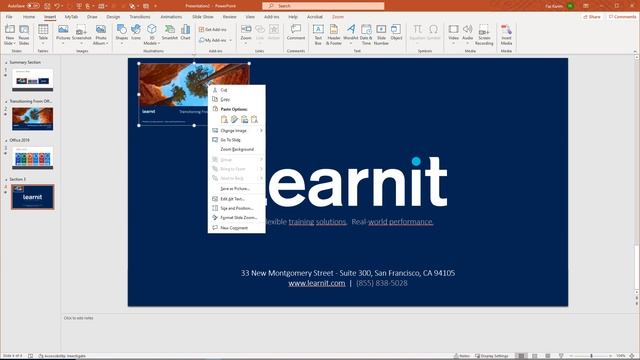This screenshot has height=360, width=640.
Task: Open the Shapes dropdown arrow
Action: tap(122, 43)
